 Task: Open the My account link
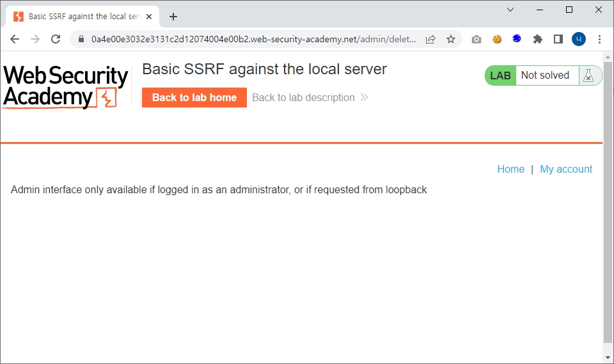point(566,170)
